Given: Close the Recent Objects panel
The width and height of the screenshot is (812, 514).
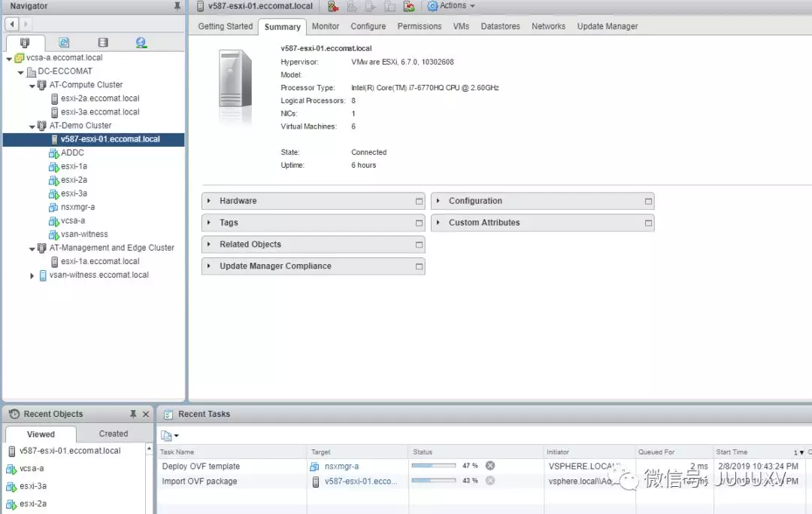Looking at the screenshot, I should tap(146, 414).
